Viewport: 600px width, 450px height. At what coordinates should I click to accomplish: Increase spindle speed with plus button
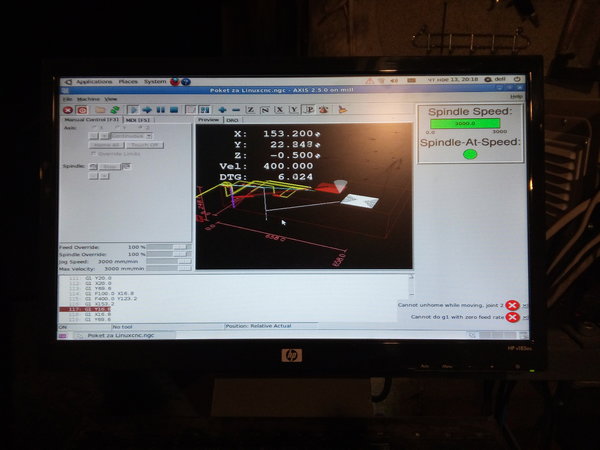104,176
